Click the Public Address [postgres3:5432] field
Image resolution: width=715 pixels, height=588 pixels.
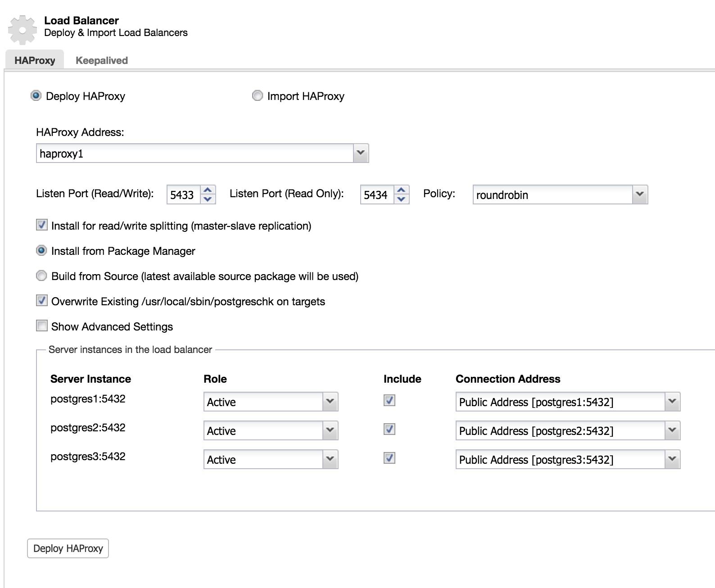pos(560,459)
